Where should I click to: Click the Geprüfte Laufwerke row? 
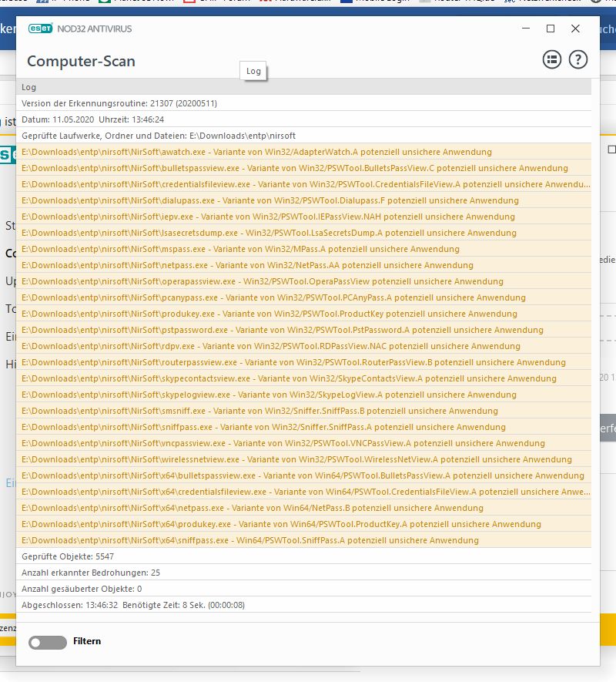[x=303, y=136]
